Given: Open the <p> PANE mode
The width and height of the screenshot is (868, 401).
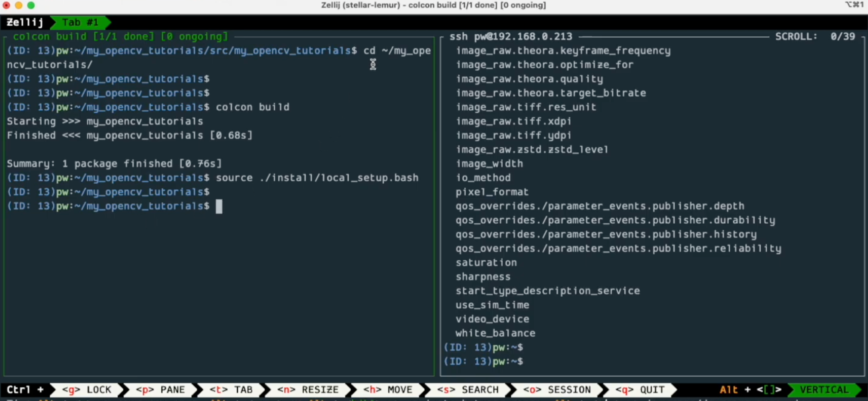Looking at the screenshot, I should click(160, 390).
